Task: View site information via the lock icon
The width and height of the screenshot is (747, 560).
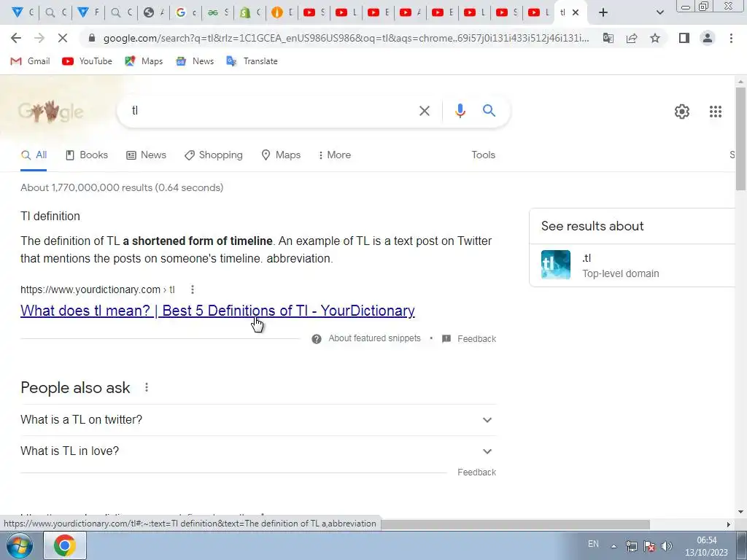Action: coord(92,38)
